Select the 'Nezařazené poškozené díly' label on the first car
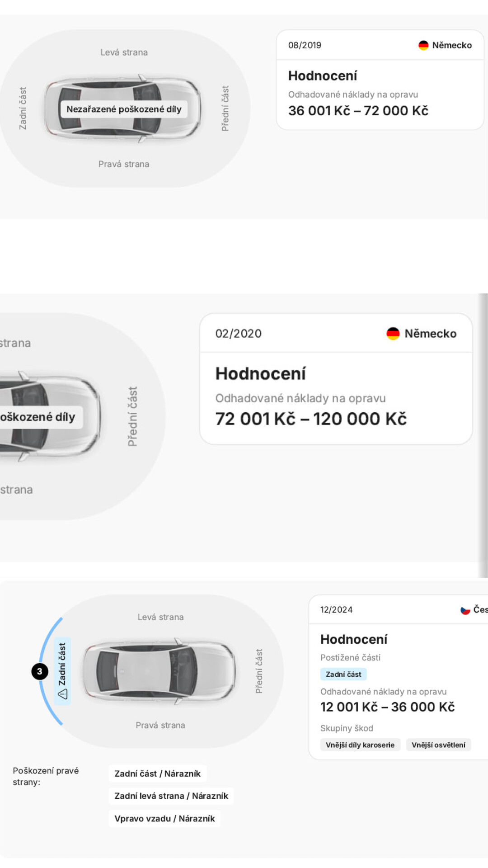This screenshot has width=488, height=868. point(124,109)
